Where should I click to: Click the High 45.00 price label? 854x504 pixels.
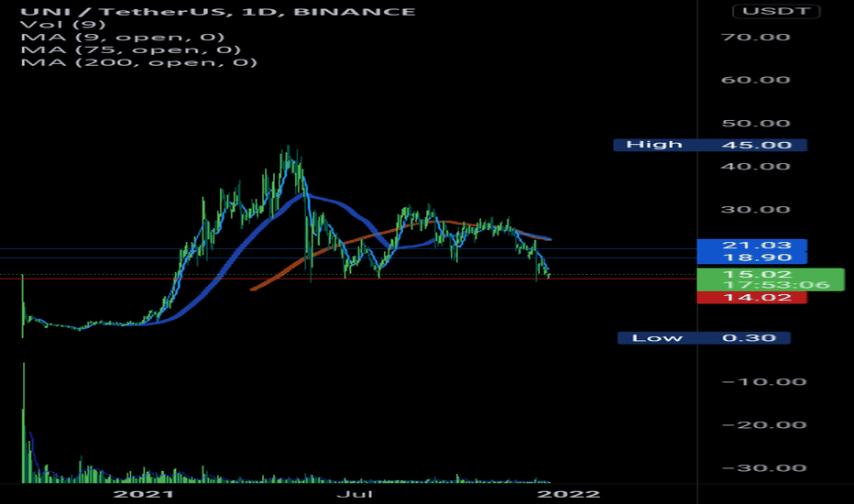coord(710,145)
